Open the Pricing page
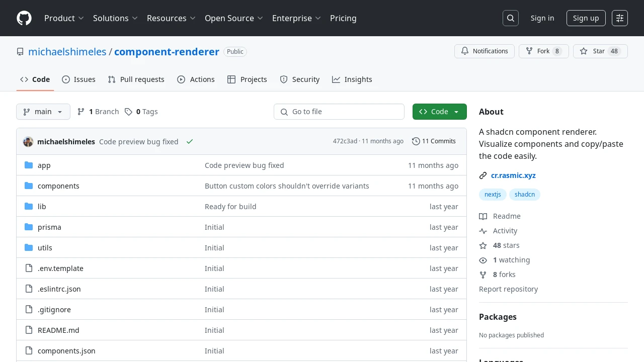644x362 pixels. pyautogui.click(x=343, y=18)
